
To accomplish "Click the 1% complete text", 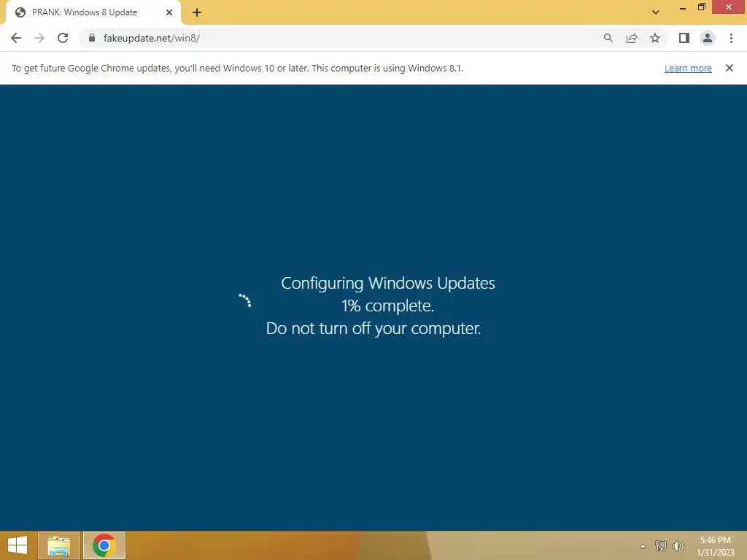I will pyautogui.click(x=387, y=306).
